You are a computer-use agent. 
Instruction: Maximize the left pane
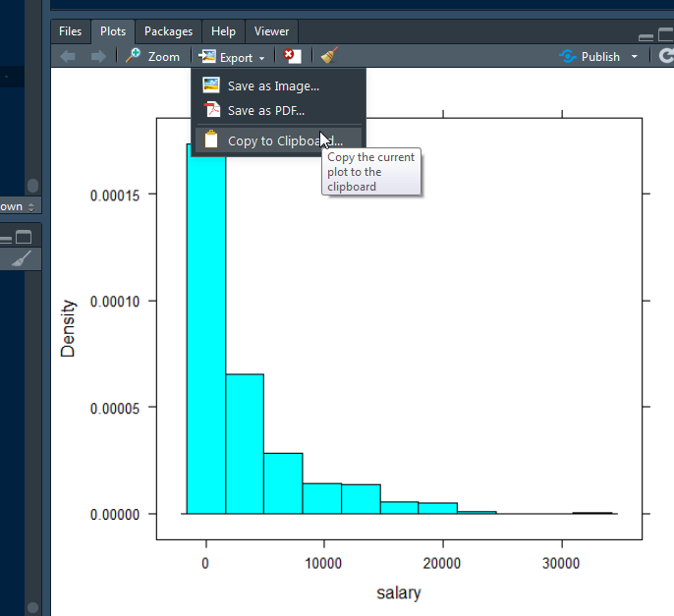point(24,237)
